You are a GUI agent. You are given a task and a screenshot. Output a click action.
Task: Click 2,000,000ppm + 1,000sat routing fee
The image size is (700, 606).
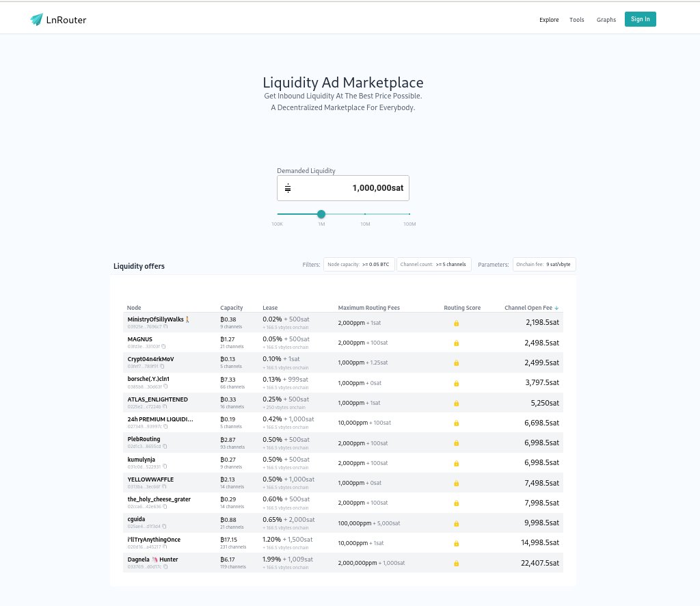[x=371, y=563]
